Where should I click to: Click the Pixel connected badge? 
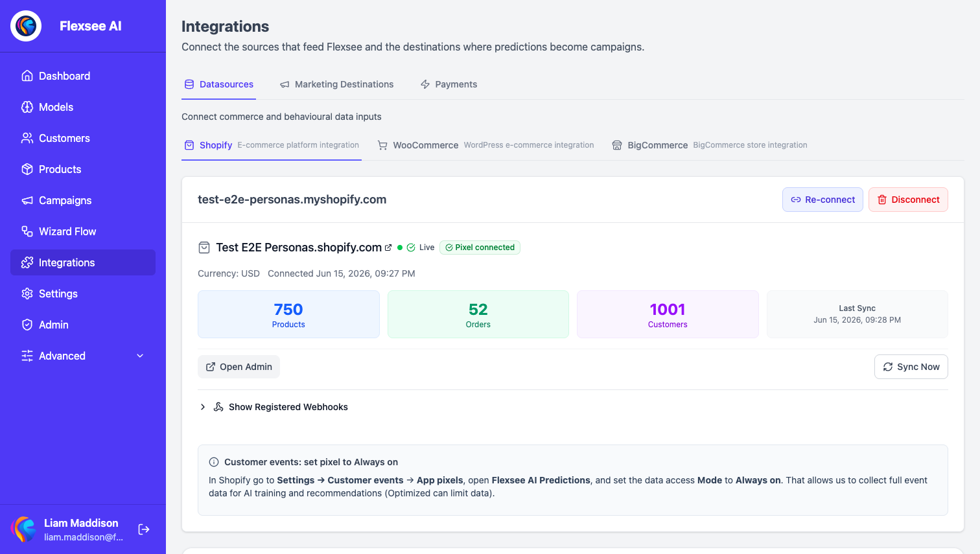pyautogui.click(x=480, y=248)
